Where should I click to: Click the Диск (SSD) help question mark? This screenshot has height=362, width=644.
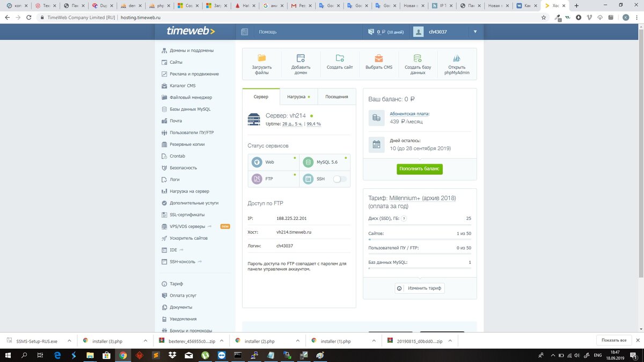click(x=404, y=218)
